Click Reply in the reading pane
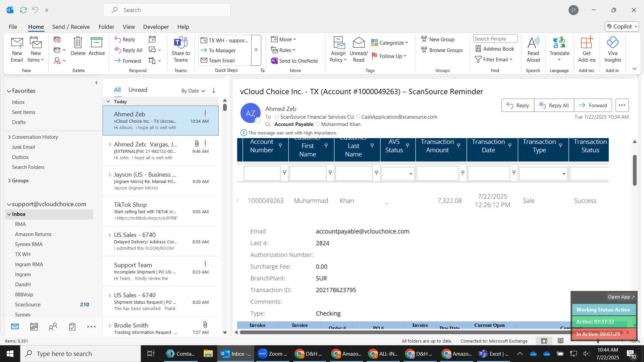 click(x=518, y=105)
